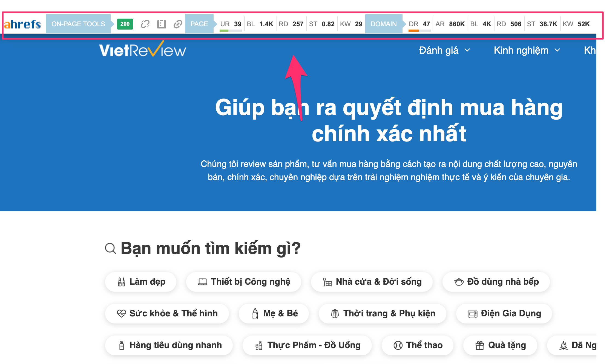The image size is (615, 364).
Task: Click the laptop icon in Thiết bị Công nghệ
Action: (x=203, y=282)
